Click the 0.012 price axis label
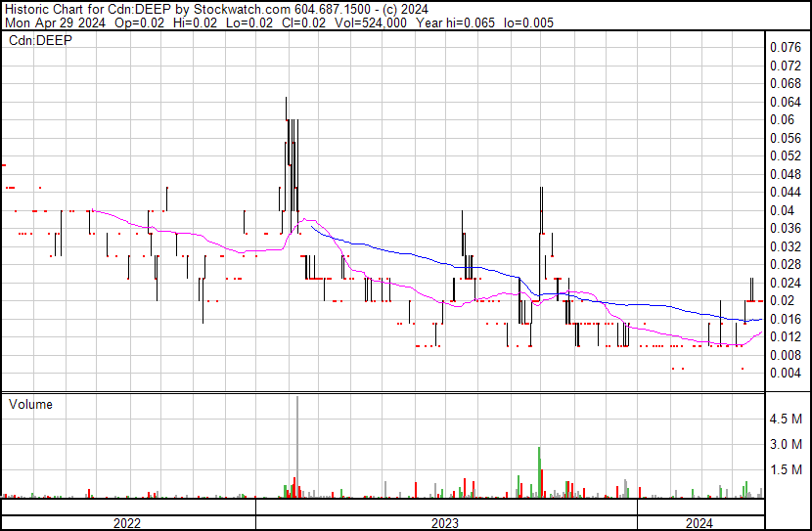812x531 pixels. [x=786, y=337]
